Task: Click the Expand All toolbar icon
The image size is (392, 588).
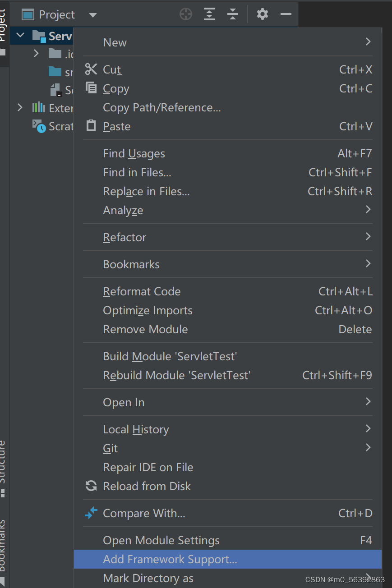Action: (x=209, y=14)
